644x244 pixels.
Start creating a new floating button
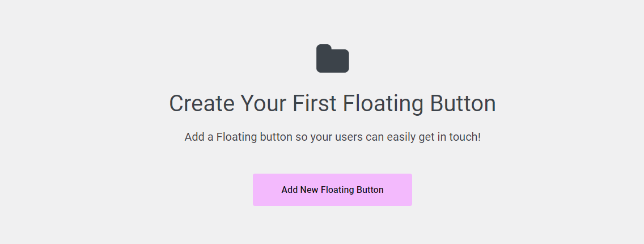332,190
